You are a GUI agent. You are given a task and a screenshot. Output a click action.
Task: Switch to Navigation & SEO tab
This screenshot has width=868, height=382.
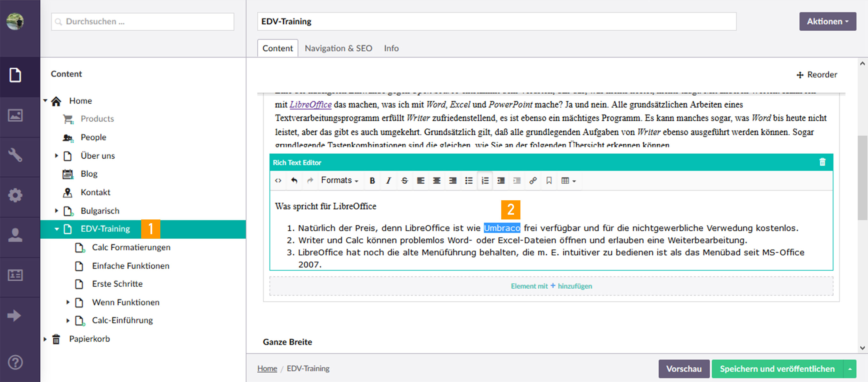(x=338, y=48)
